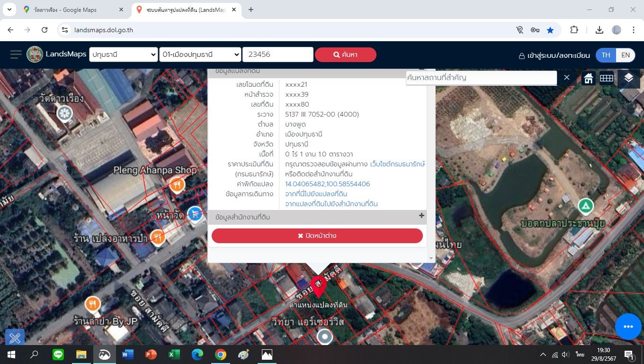Open the Chrome three-dot menu
644x364 pixels.
click(x=634, y=30)
